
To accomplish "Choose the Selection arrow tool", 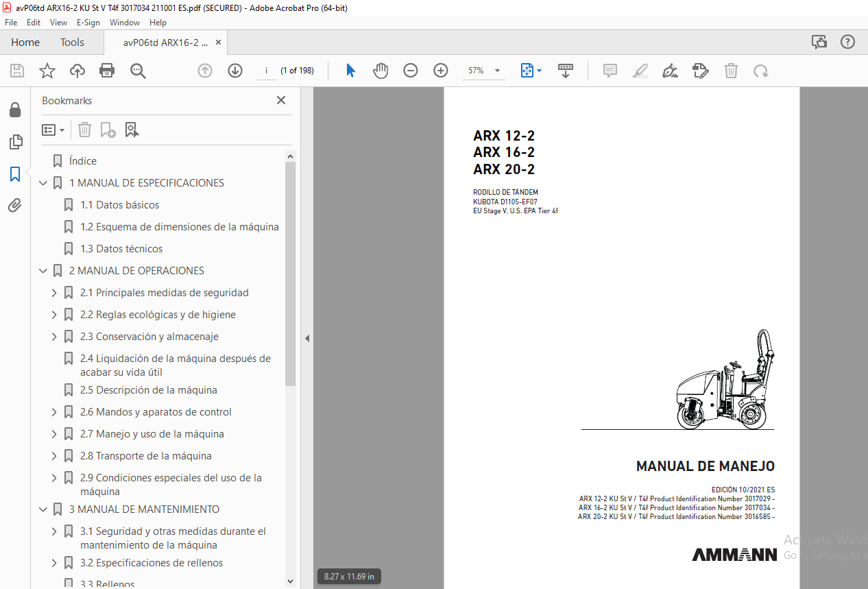I will (350, 71).
